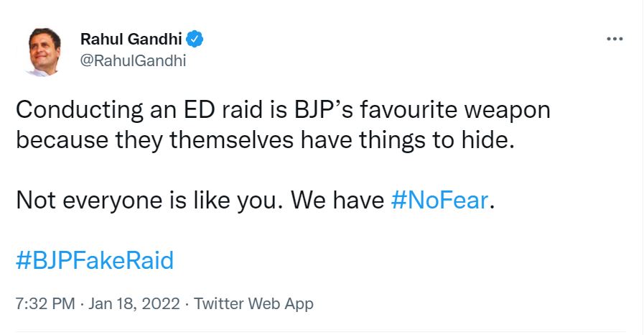Click the blue verified badge
The image size is (644, 335).
coord(195,39)
